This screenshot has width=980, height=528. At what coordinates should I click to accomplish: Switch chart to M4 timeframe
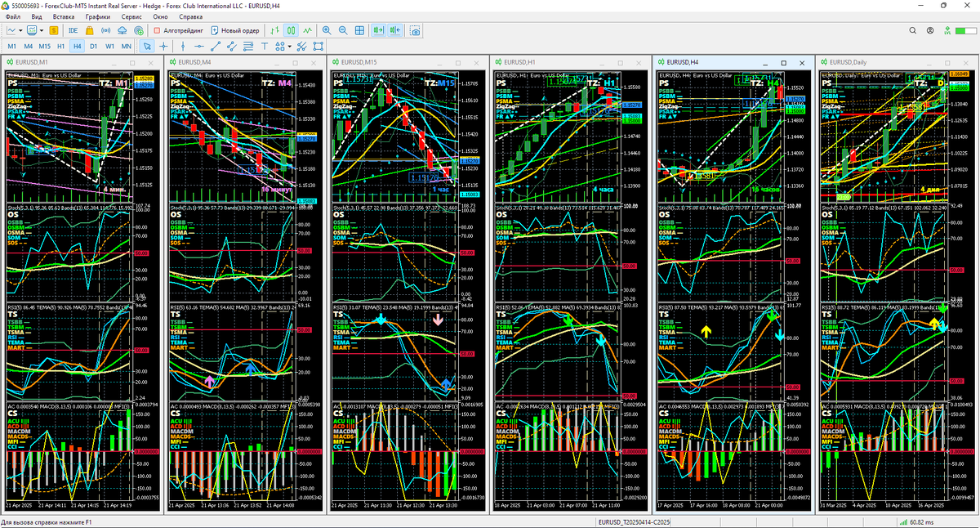point(28,47)
